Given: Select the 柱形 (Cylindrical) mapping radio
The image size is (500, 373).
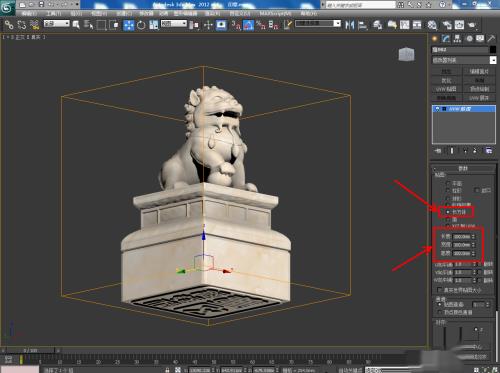Looking at the screenshot, I should 448,190.
